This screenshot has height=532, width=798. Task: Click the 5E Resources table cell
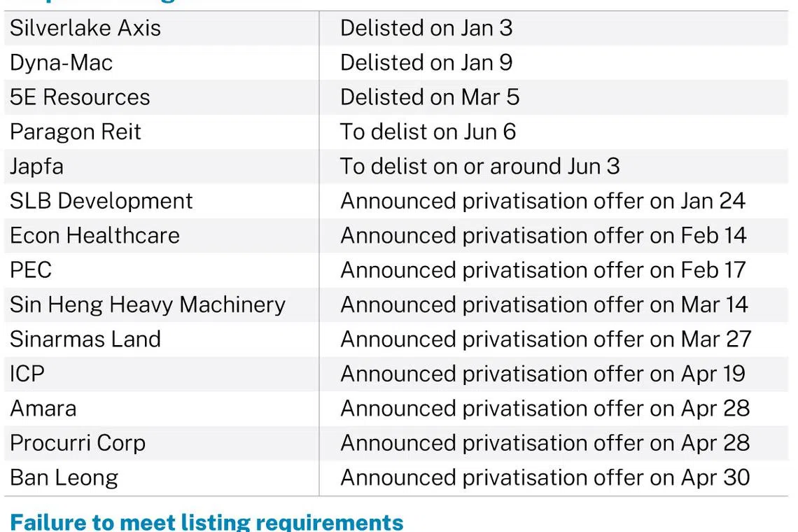tap(80, 97)
